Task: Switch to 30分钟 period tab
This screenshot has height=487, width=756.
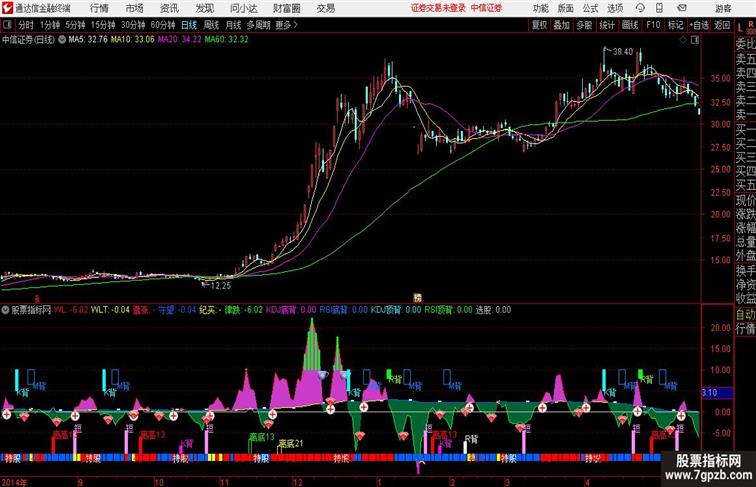Action: 133,25
